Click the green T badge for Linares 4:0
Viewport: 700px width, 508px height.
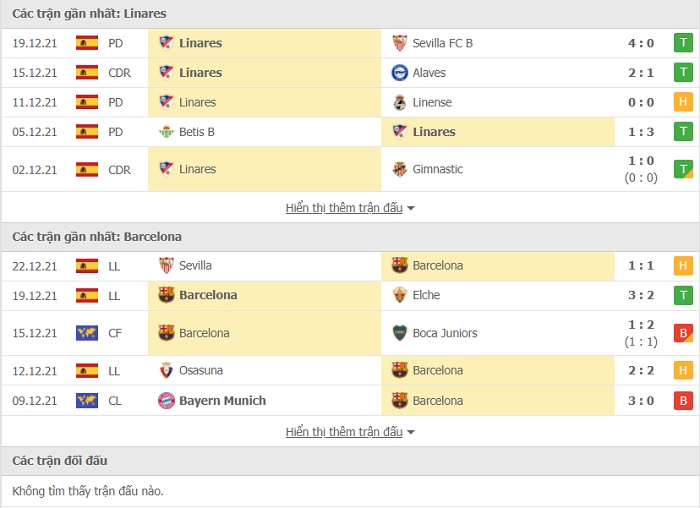pyautogui.click(x=683, y=43)
